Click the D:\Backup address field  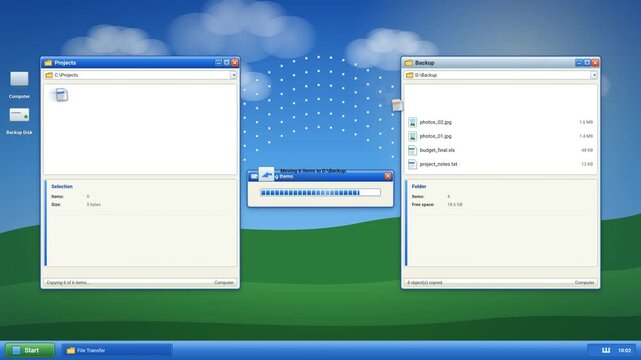[x=501, y=75]
